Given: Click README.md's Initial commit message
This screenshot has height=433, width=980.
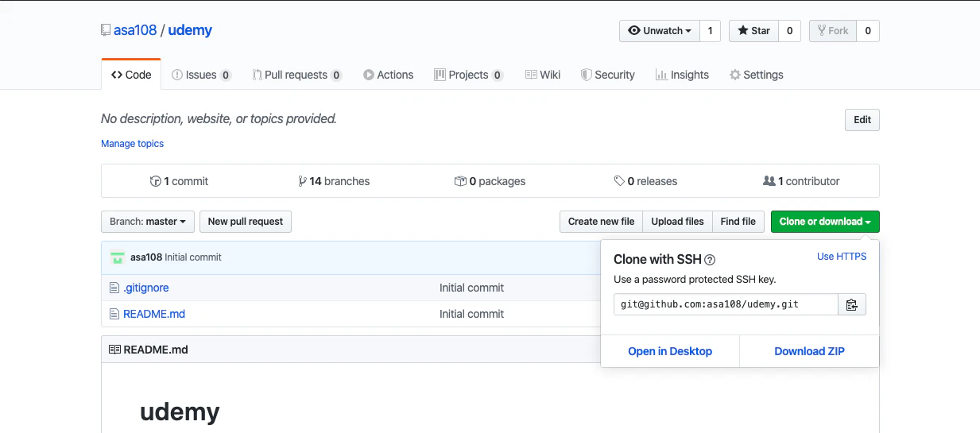Looking at the screenshot, I should pyautogui.click(x=471, y=314).
